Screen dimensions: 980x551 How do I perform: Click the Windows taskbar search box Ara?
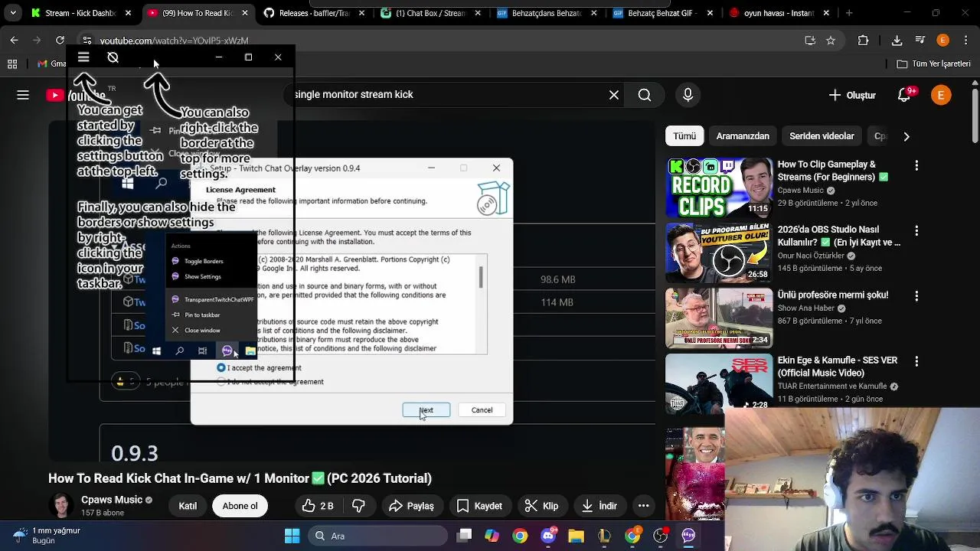378,536
